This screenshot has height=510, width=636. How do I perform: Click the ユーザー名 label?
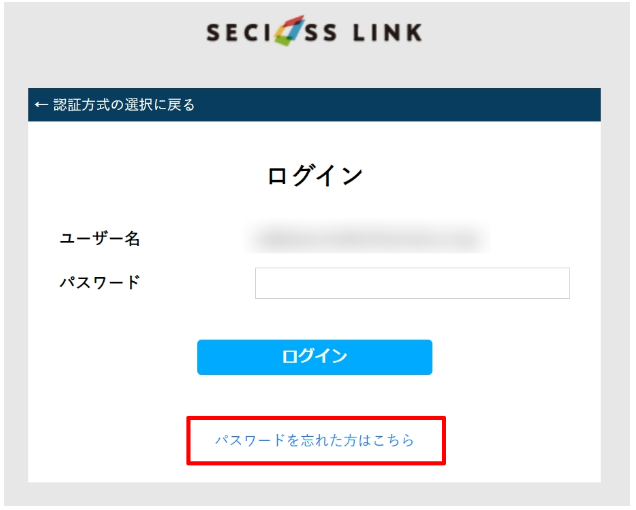[x=100, y=239]
